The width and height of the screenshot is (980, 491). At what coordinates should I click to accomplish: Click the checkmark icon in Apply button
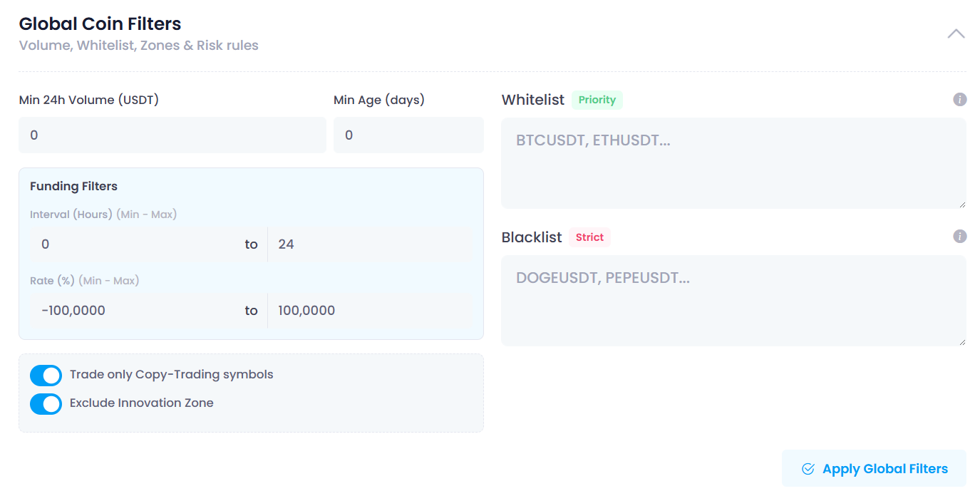point(808,469)
